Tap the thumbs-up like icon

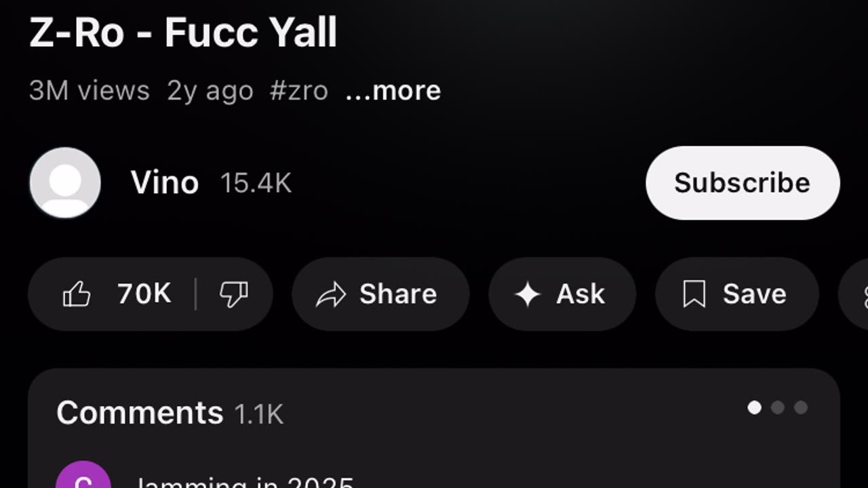77,295
